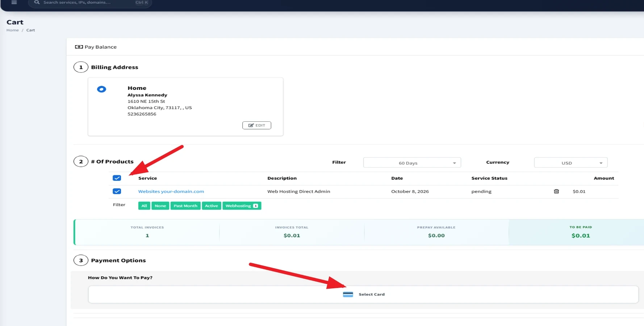644x326 pixels.
Task: Click the search magnifier icon
Action: 37,2
